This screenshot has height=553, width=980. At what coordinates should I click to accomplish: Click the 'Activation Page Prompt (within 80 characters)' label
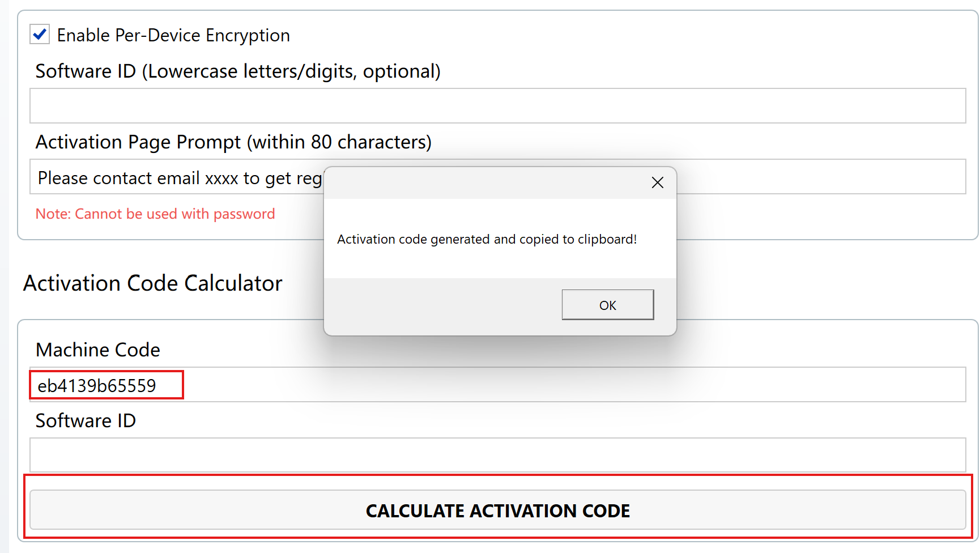tap(233, 142)
